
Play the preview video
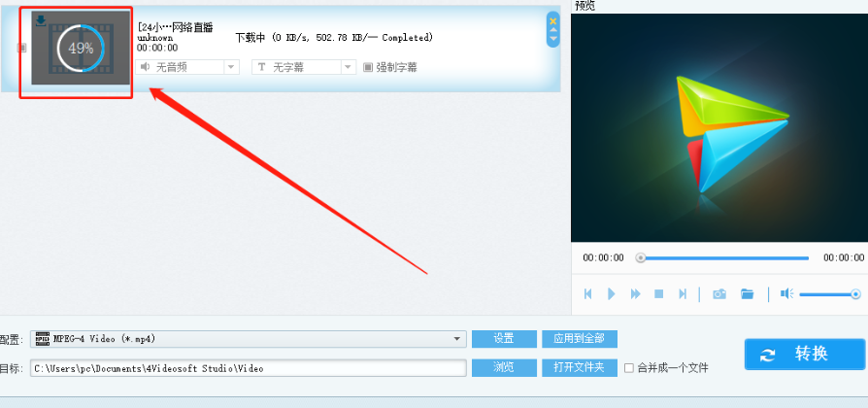click(611, 294)
